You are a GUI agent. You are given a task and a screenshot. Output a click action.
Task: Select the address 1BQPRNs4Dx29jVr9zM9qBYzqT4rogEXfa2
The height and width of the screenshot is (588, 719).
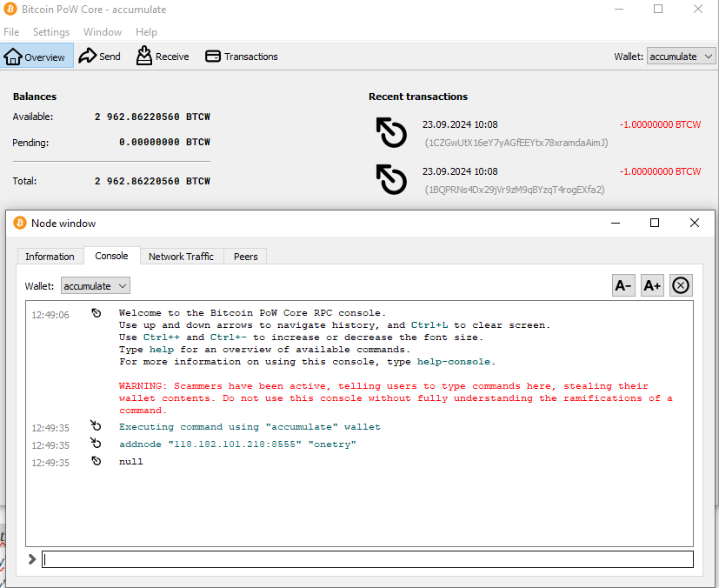tap(515, 190)
